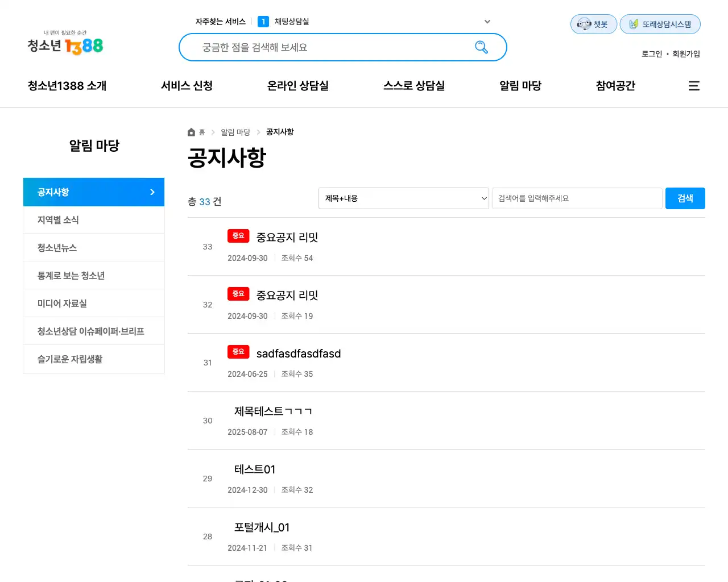Open the 참여공간 menu
The image size is (728, 582).
(615, 86)
